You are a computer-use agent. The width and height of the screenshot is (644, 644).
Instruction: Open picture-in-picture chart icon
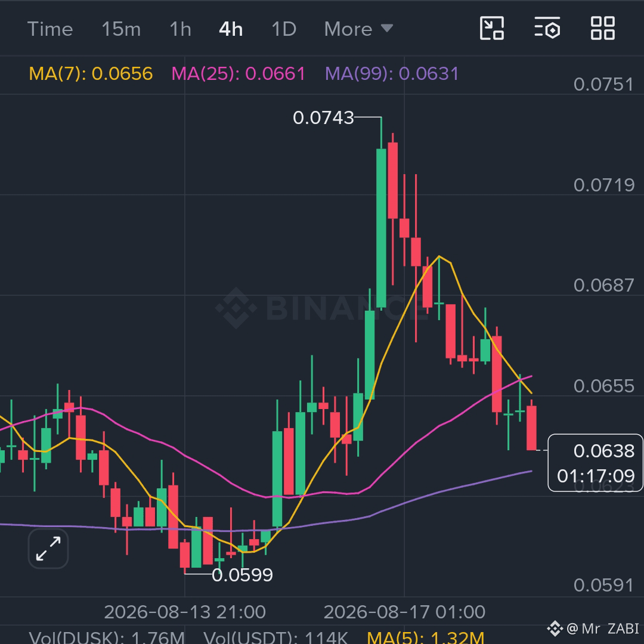[491, 29]
